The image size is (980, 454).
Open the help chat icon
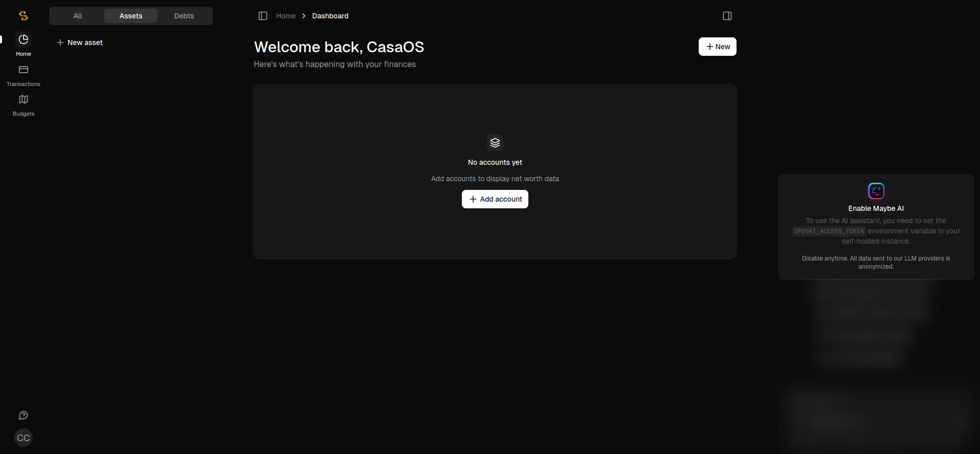click(24, 415)
